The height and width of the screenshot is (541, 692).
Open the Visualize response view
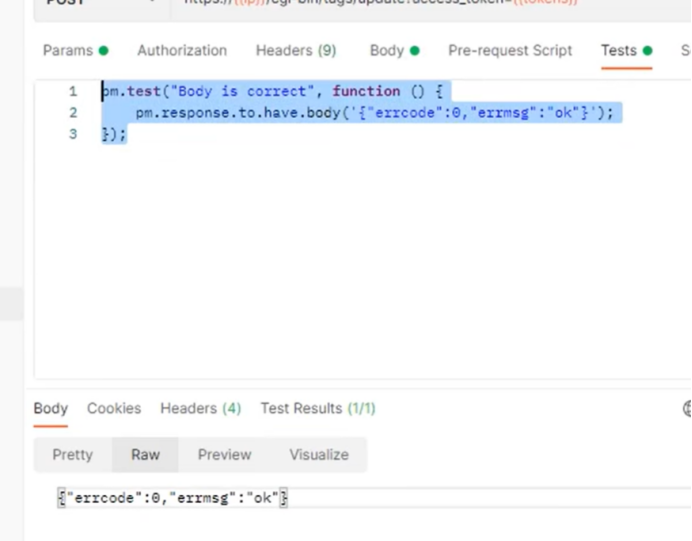319,455
